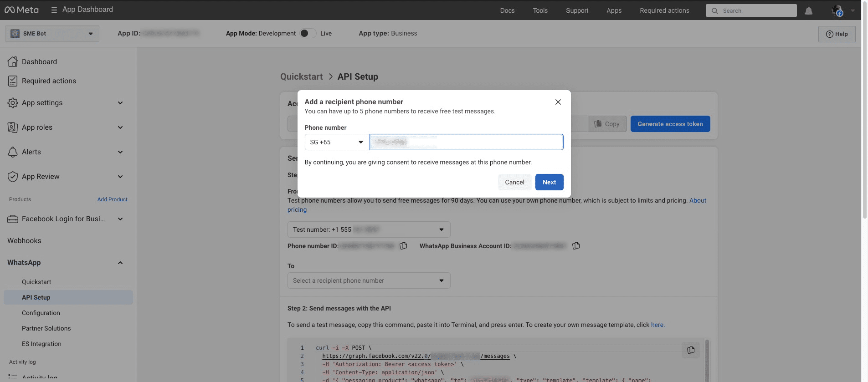Open Tools in top navigation
This screenshot has height=382, width=868.
(540, 10)
